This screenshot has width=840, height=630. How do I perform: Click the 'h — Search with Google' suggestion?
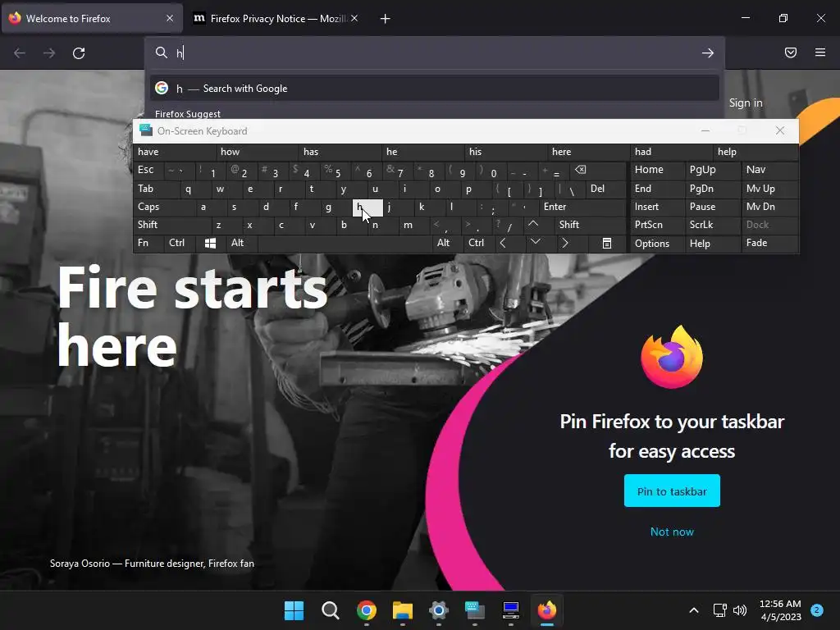pos(435,89)
